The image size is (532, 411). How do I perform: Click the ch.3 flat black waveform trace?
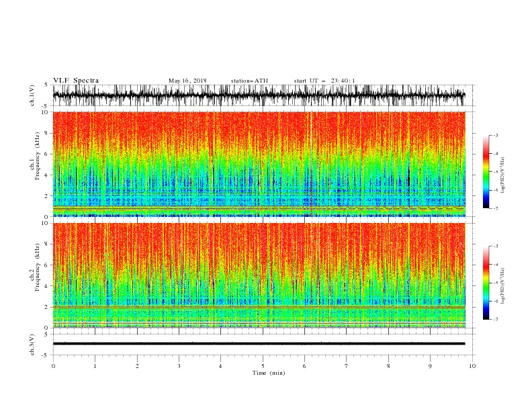259,344
